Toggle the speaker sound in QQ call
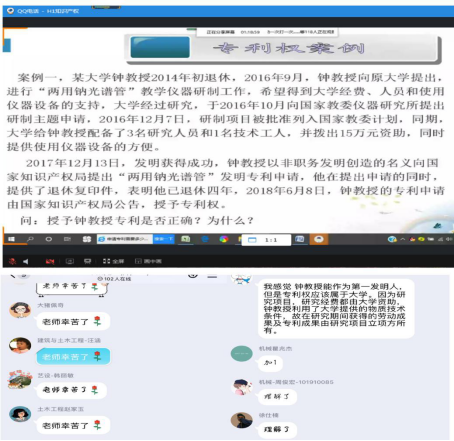 coord(25,261)
